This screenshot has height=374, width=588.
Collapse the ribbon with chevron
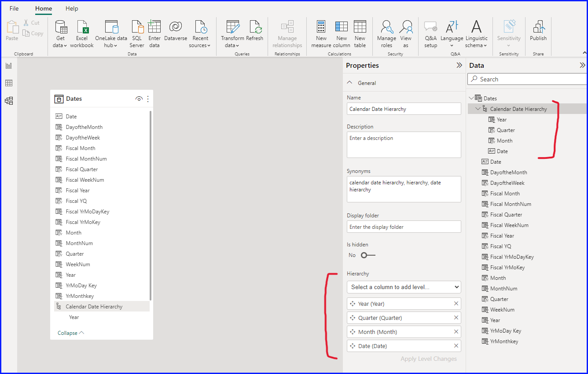[x=584, y=53]
